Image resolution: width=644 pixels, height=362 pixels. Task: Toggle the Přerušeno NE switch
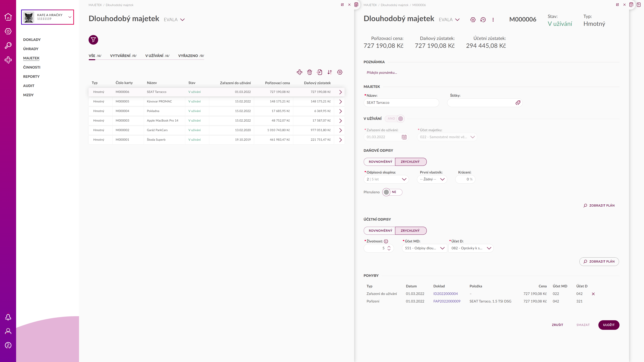(392, 192)
